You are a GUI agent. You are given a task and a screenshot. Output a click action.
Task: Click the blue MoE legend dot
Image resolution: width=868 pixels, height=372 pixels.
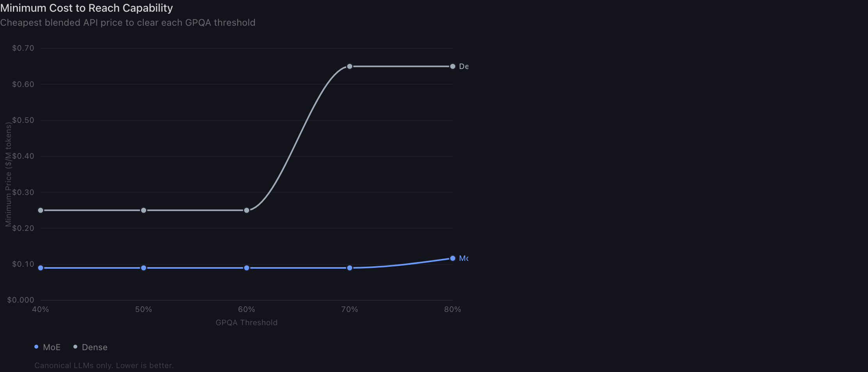(36, 347)
